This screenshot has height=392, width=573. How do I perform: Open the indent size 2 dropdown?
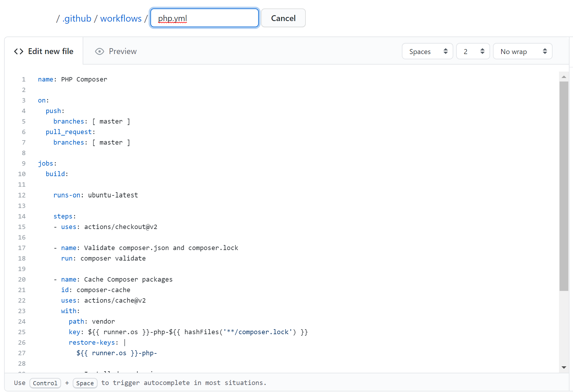[473, 51]
